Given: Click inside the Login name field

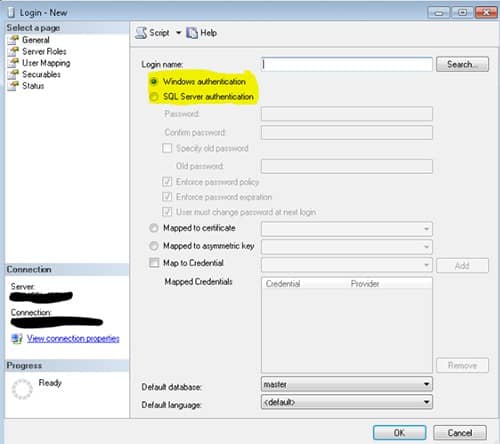Looking at the screenshot, I should (x=347, y=64).
